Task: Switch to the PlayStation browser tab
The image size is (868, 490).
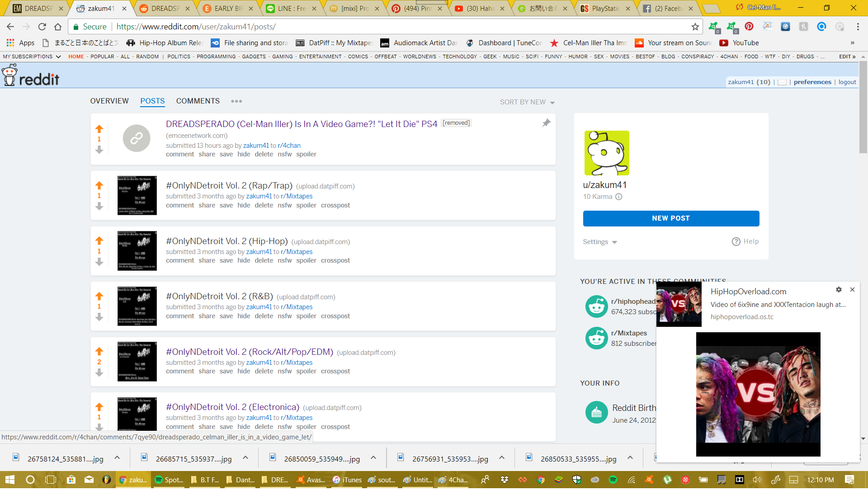Action: pos(606,9)
